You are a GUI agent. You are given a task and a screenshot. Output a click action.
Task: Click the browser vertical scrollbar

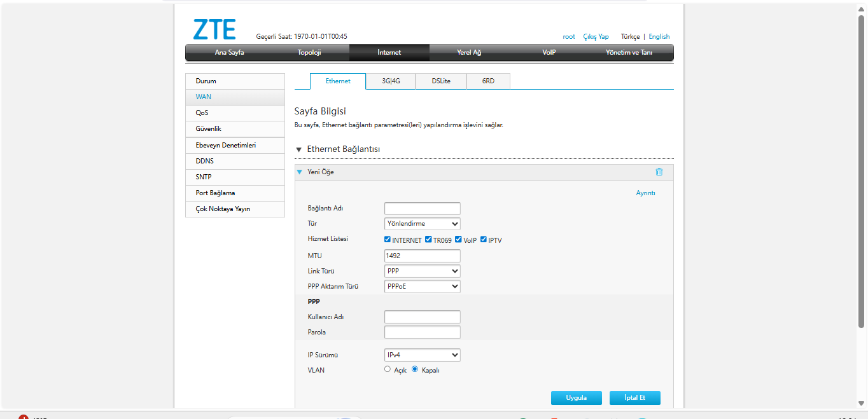pos(862,172)
